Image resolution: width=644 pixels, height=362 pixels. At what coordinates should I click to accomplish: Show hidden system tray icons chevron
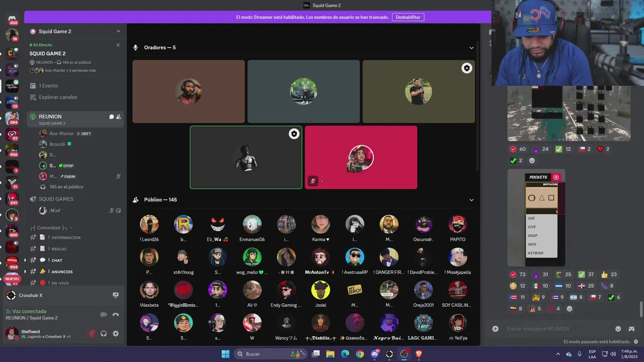pyautogui.click(x=558, y=354)
